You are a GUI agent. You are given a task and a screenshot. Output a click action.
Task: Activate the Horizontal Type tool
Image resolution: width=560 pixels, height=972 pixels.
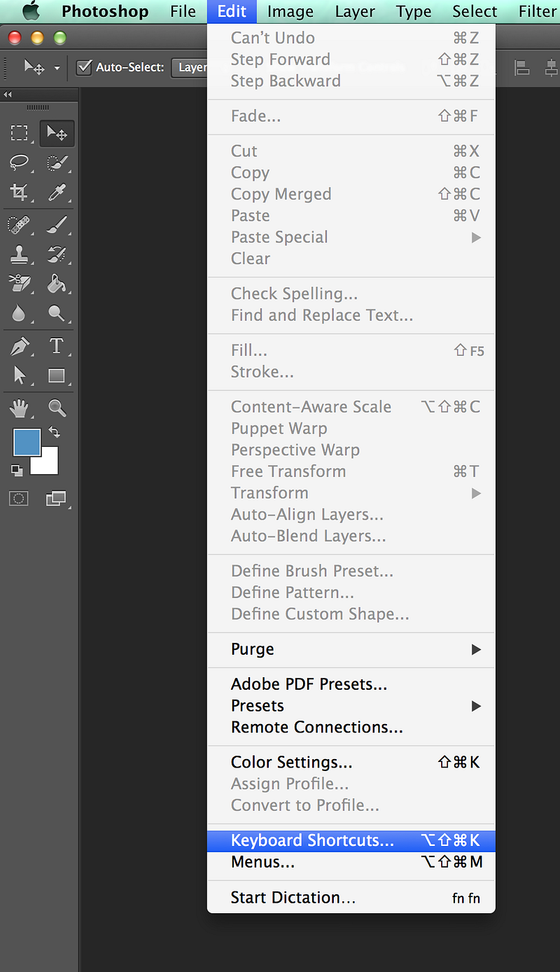point(57,345)
